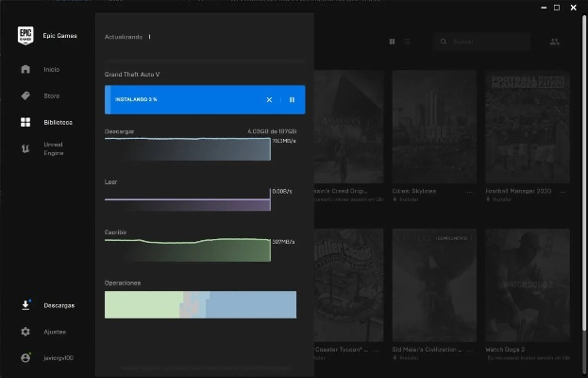Viewport: 588px width, 378px height.
Task: Open options menu for Cities: Skylines
Action: pos(469,192)
